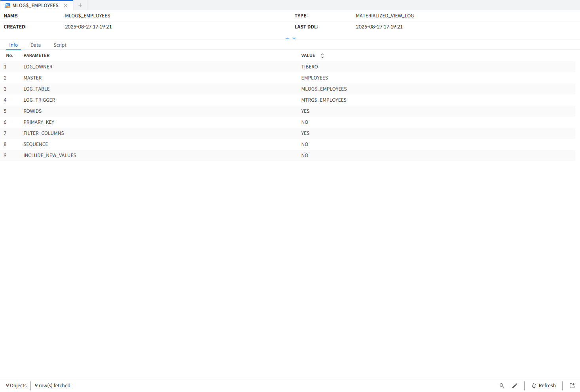Click the pencil edit icon

(x=514, y=386)
